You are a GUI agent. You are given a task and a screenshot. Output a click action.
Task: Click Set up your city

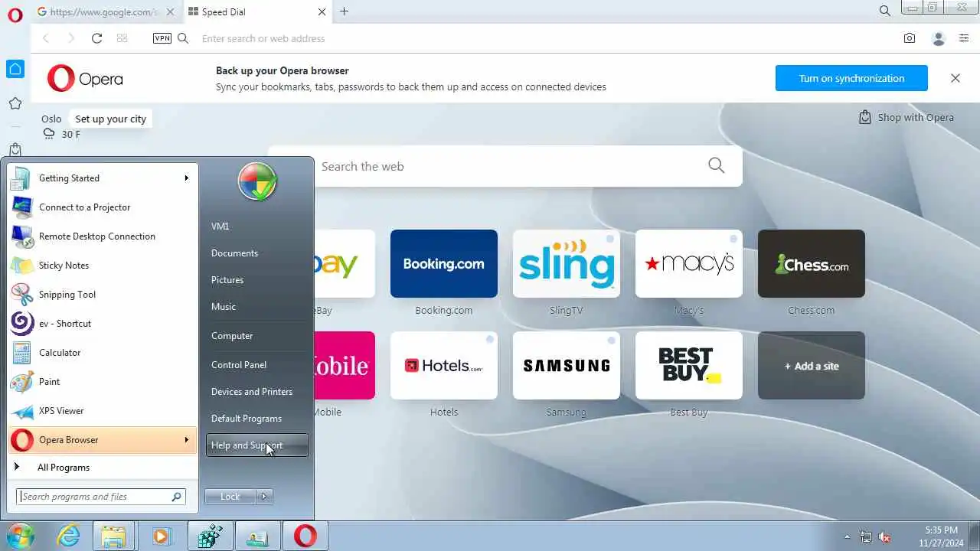point(110,119)
